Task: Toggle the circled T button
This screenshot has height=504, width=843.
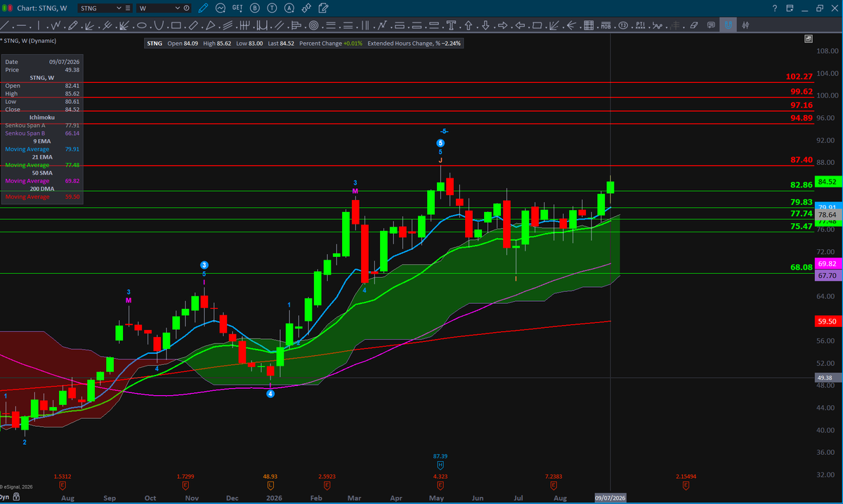Action: 272,8
